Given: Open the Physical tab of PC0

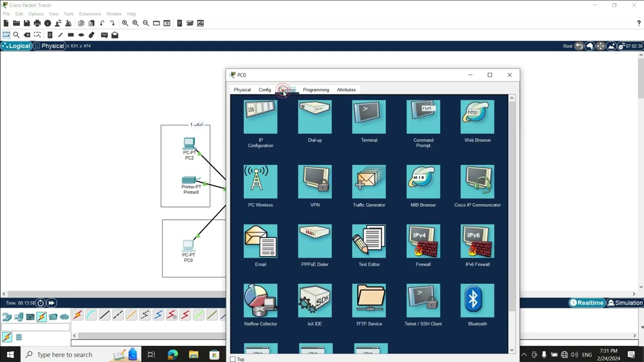Looking at the screenshot, I should (242, 89).
